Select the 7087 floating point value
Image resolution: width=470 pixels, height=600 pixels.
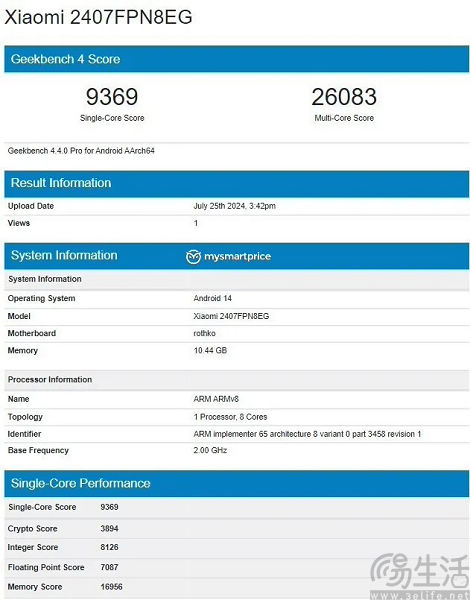[109, 567]
